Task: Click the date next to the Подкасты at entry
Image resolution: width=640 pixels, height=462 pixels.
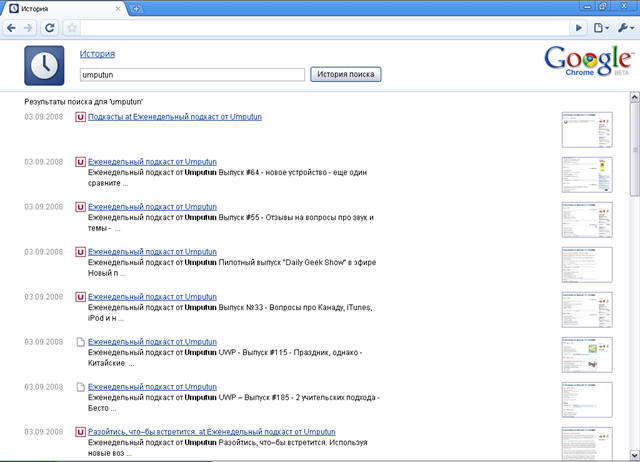Action: (44, 117)
